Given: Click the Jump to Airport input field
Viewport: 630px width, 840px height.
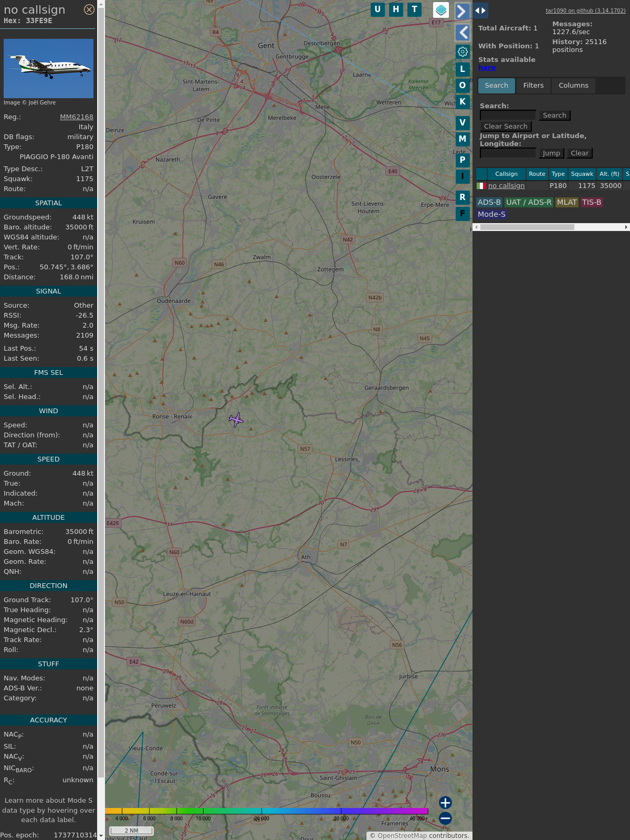Looking at the screenshot, I should pos(508,153).
